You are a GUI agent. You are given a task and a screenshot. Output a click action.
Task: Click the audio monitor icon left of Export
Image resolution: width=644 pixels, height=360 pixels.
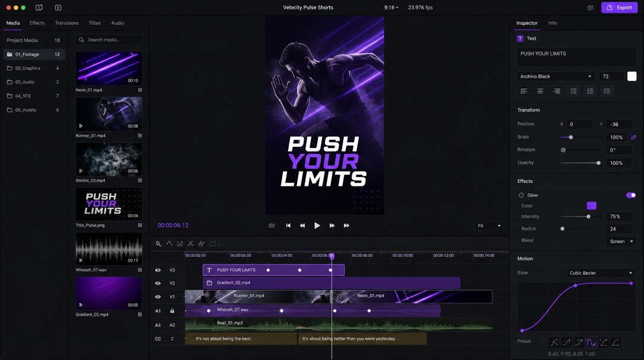[590, 7]
